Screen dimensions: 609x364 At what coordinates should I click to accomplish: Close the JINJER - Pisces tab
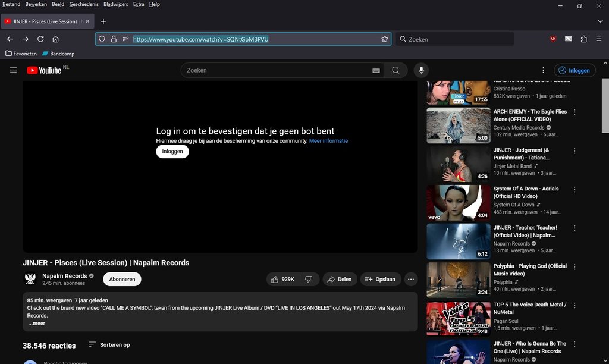(x=87, y=21)
